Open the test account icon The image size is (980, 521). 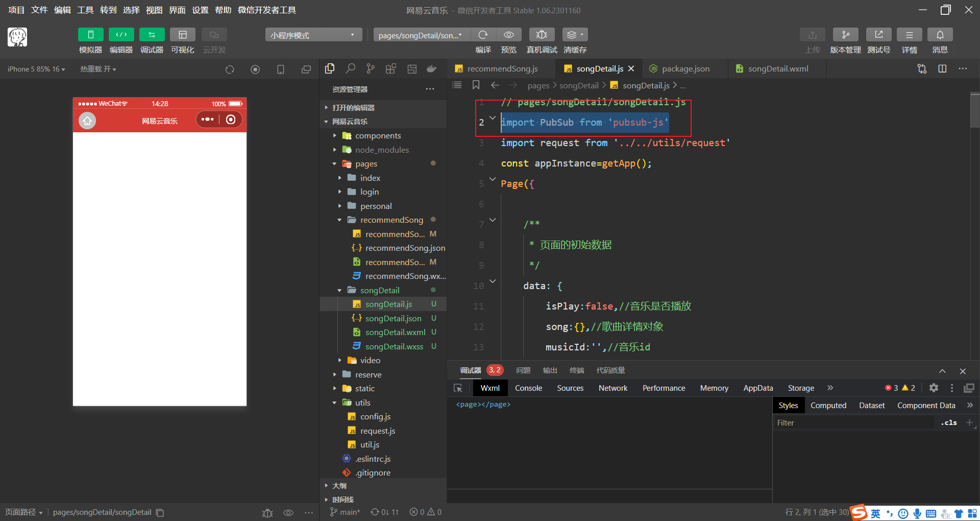(878, 35)
